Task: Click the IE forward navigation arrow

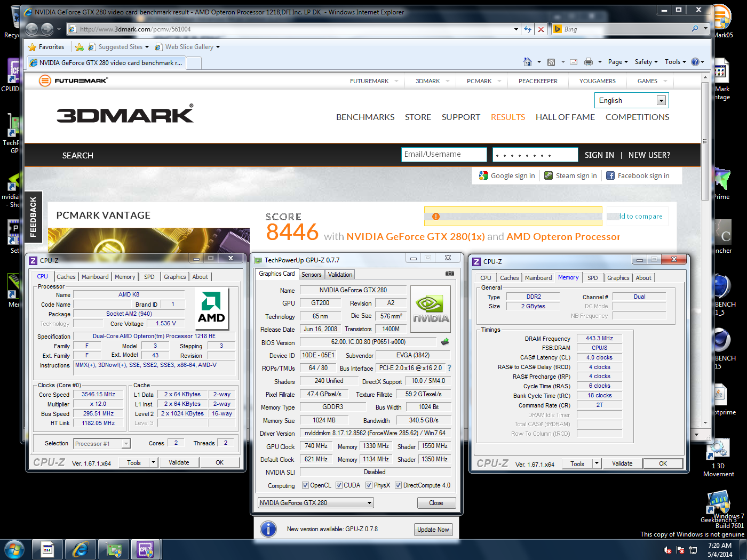Action: 47,29
